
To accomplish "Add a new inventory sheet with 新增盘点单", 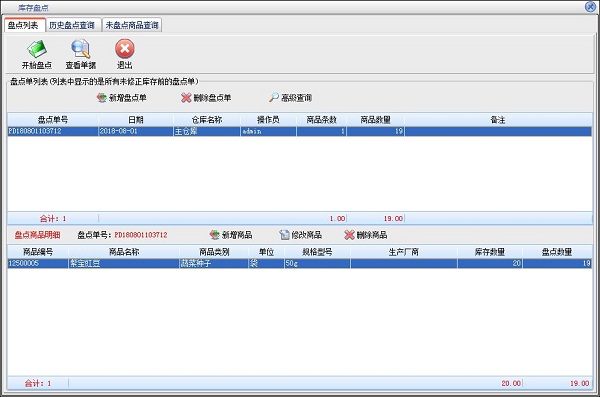I will pos(121,98).
